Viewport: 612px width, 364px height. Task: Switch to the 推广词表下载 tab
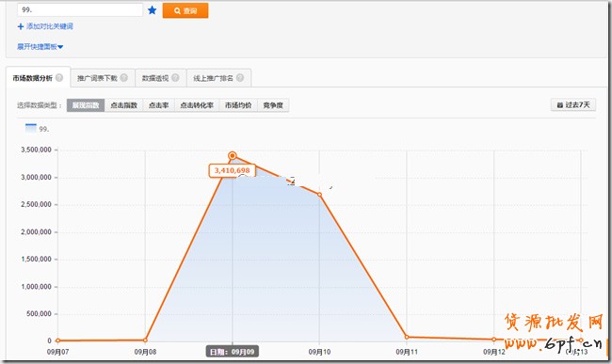pos(103,78)
